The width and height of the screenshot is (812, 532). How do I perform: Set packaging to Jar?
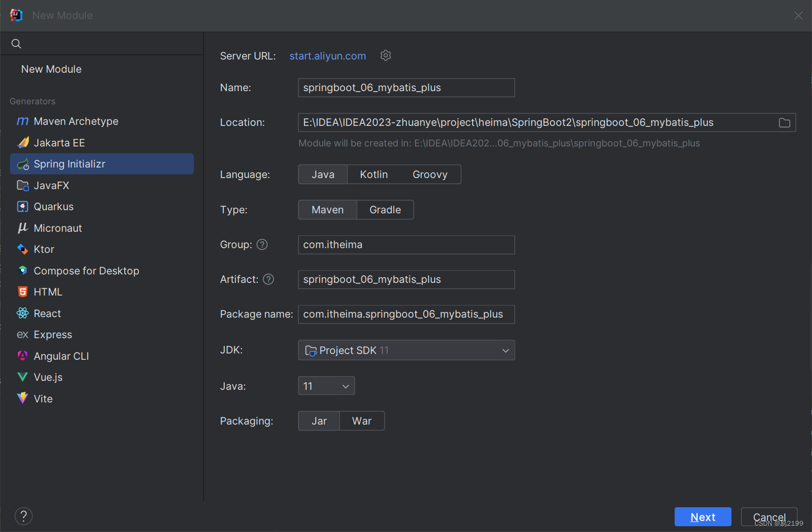pyautogui.click(x=319, y=421)
